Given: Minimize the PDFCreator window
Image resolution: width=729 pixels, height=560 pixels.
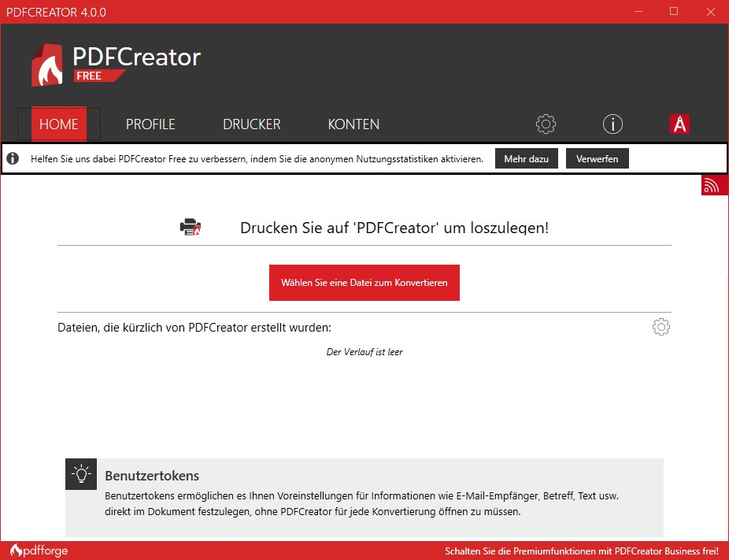Looking at the screenshot, I should 638,12.
